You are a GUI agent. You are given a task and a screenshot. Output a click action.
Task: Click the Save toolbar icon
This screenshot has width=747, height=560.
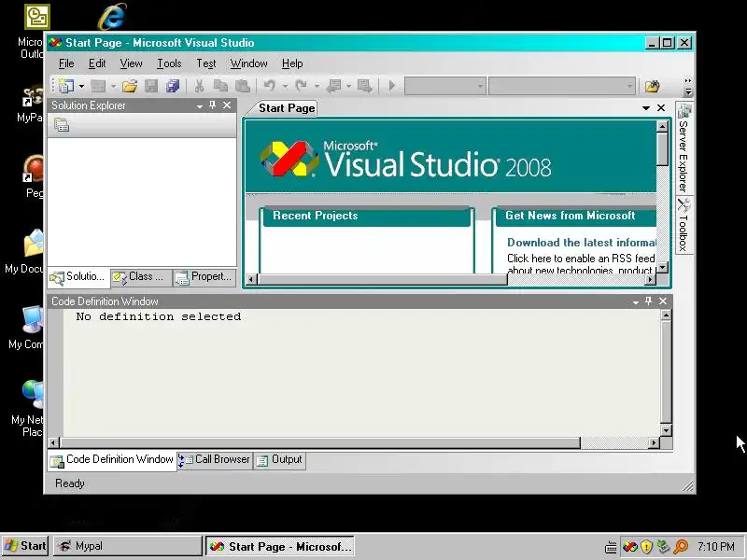(151, 86)
